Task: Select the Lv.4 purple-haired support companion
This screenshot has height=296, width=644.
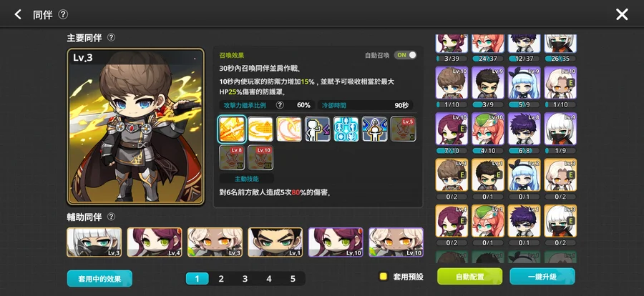Action: 155,242
